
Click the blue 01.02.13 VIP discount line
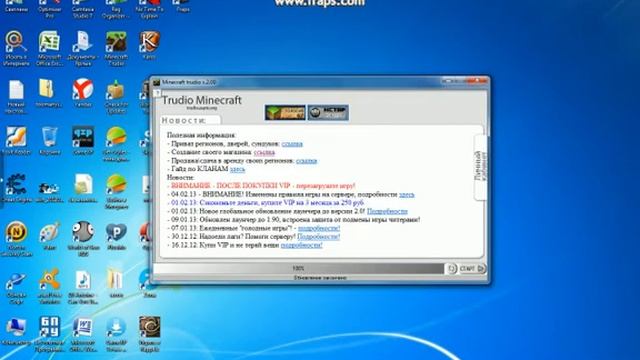tap(266, 203)
